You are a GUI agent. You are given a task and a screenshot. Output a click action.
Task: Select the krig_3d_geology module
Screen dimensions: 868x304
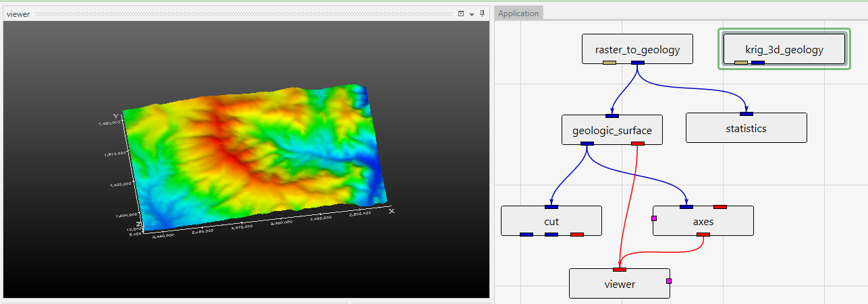[x=784, y=49]
